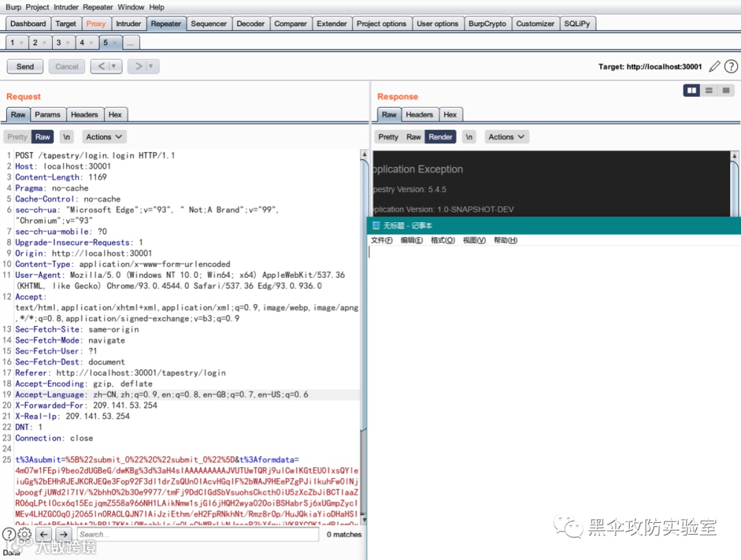Switch to the BurpCrypto tab

click(487, 23)
